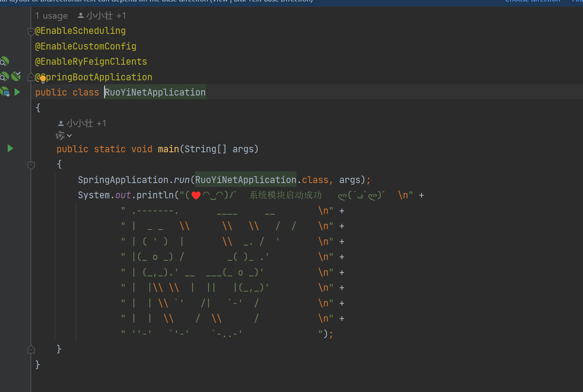Click the AI assistant icon above main method
The image size is (583, 392).
60,136
